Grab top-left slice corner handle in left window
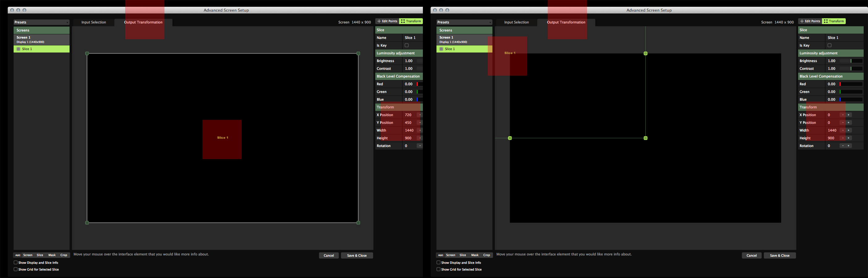This screenshot has width=868, height=278. click(87, 53)
